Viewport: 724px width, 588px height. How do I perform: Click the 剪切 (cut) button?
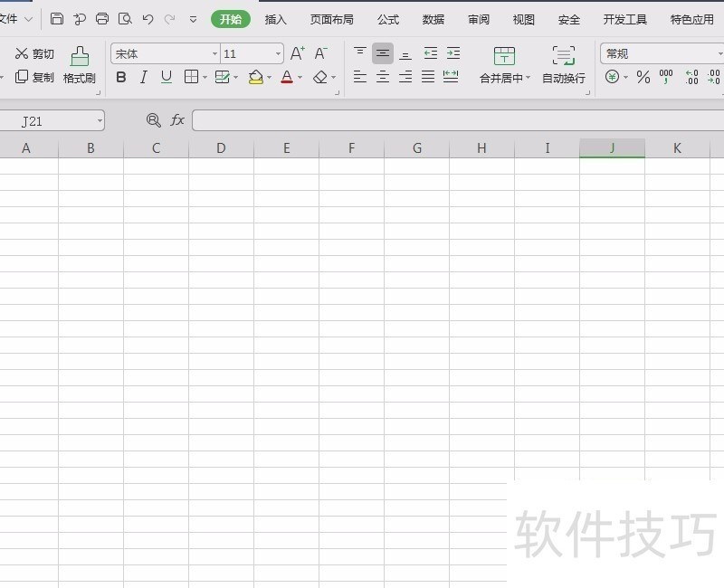[x=34, y=53]
